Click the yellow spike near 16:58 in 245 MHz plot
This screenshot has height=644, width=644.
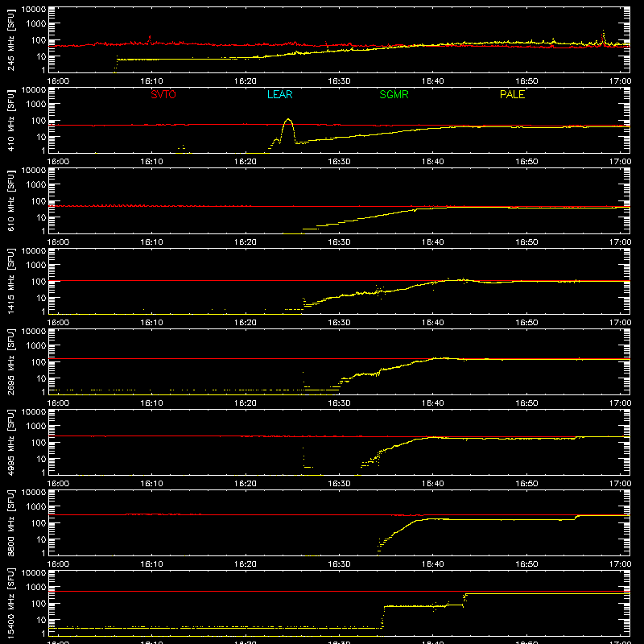click(x=603, y=35)
